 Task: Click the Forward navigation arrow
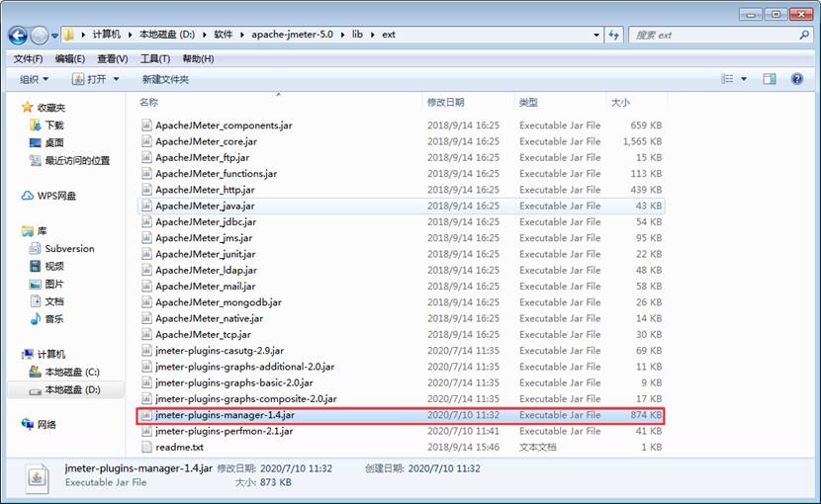(x=40, y=36)
